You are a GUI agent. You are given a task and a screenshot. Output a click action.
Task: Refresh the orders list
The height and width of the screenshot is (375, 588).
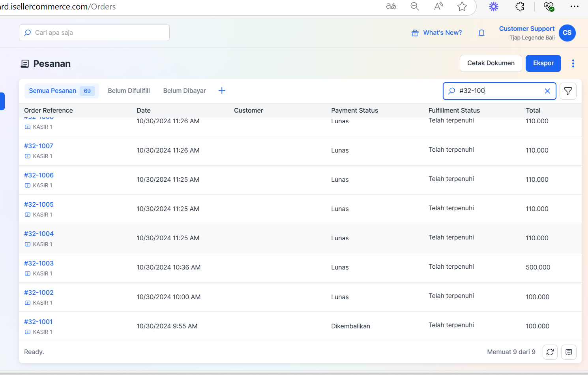(x=550, y=352)
